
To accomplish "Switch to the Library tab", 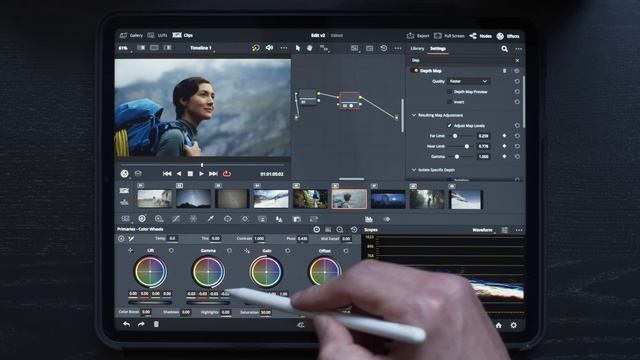I will pos(417,49).
